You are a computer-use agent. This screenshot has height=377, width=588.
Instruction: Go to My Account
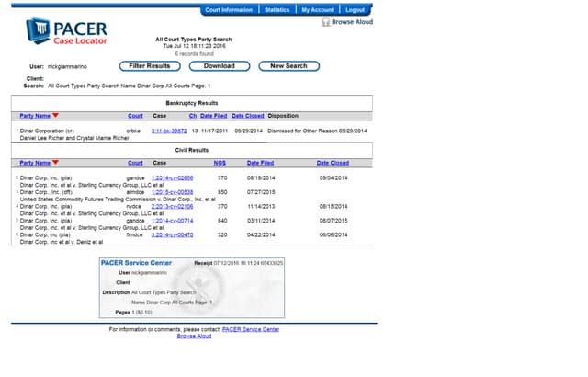(x=317, y=9)
